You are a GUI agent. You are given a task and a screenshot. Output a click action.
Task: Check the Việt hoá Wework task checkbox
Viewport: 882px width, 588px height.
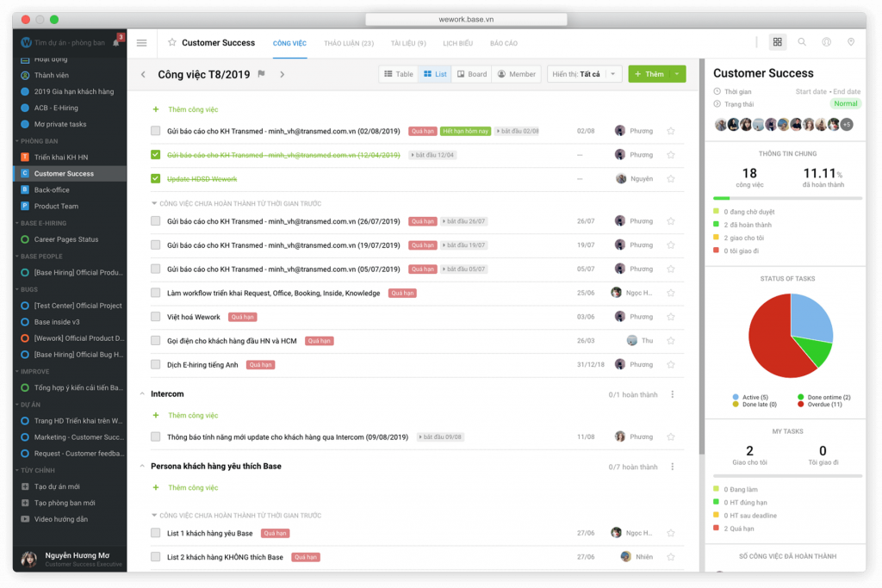tap(156, 317)
